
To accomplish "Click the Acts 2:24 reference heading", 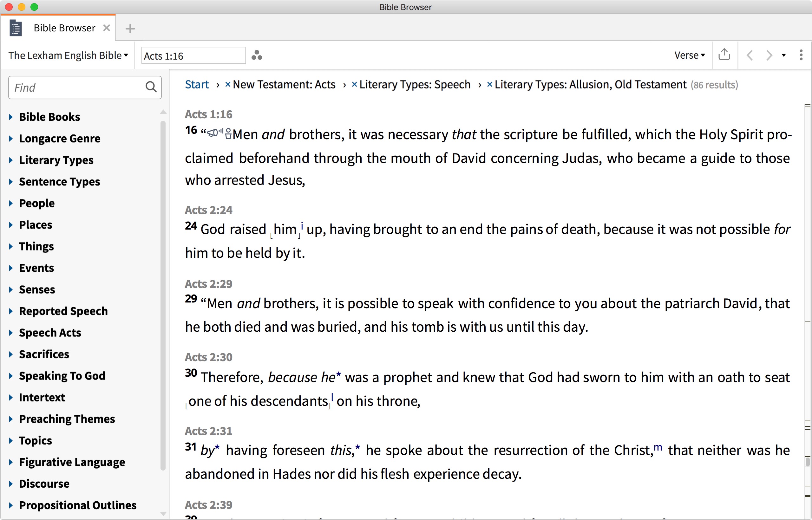I will tap(208, 210).
